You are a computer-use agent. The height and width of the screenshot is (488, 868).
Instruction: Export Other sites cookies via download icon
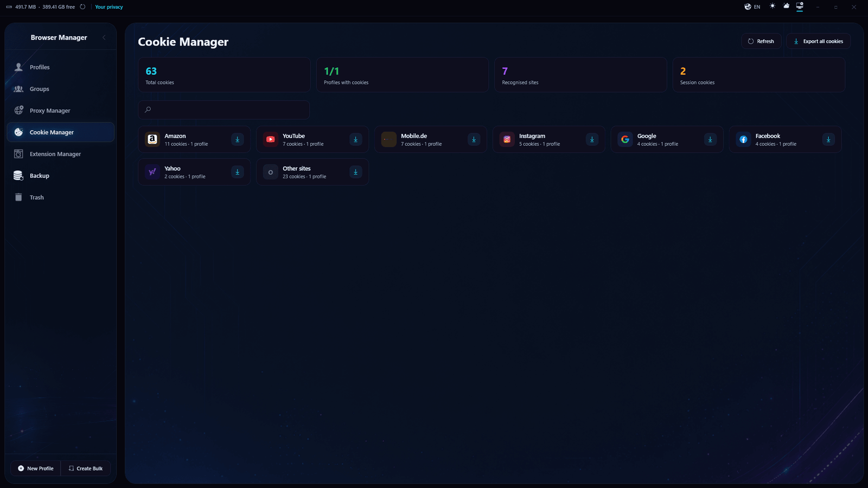pyautogui.click(x=356, y=172)
